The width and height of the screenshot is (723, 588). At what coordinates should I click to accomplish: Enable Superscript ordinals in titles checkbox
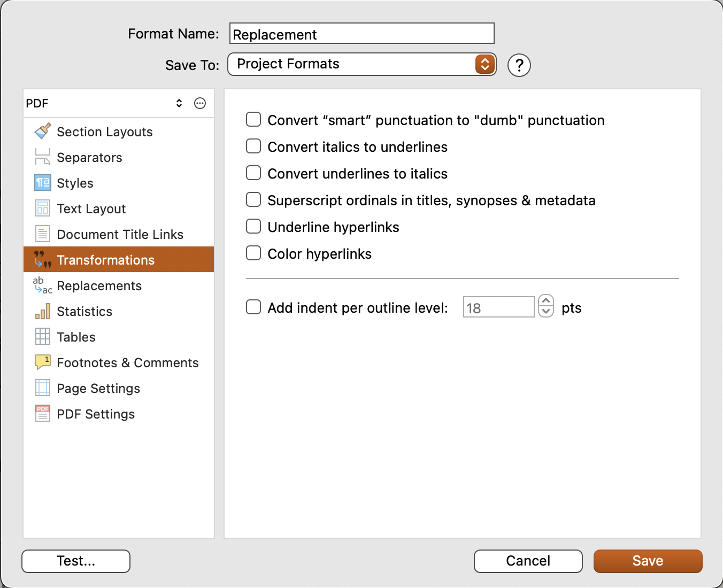click(253, 199)
